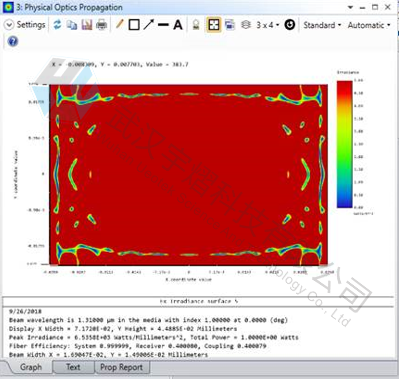The image size is (399, 380).
Task: Open the Automatic dropdown
Action: point(369,25)
